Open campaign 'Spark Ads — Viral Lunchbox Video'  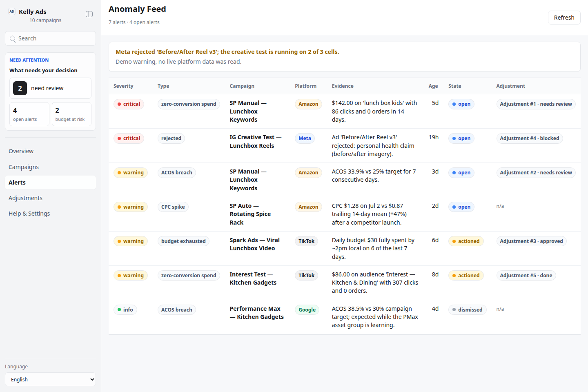[255, 244]
